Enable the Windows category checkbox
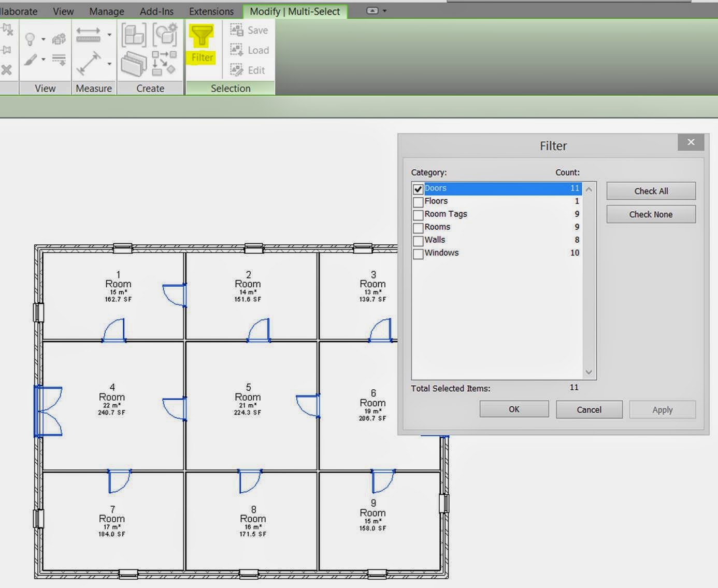The image size is (718, 588). click(418, 254)
